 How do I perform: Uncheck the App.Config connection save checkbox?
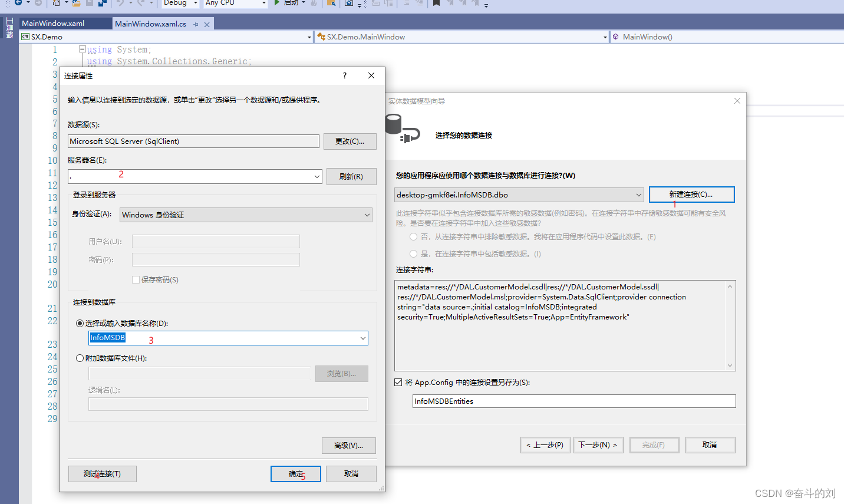399,381
